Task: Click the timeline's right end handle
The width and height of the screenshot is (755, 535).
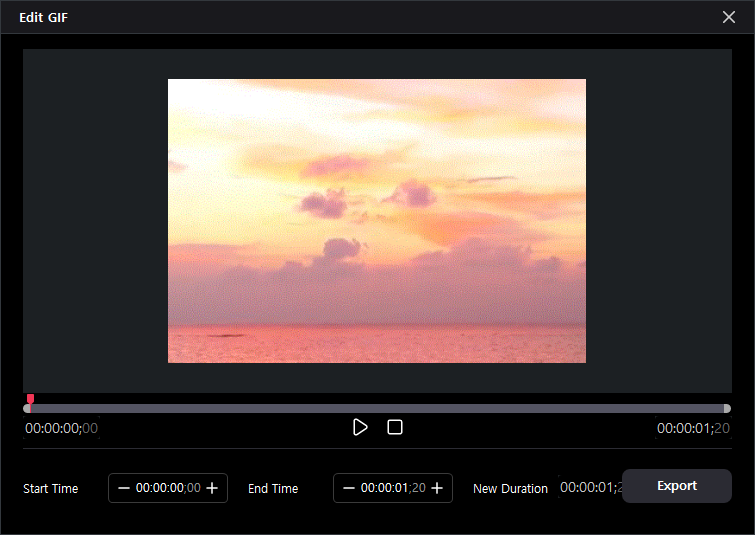Action: 727,408
